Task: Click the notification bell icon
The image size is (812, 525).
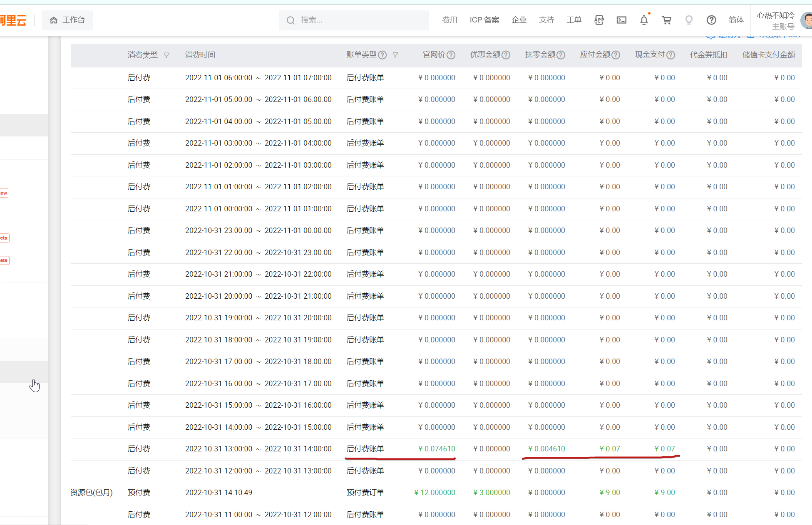Action: tap(644, 20)
